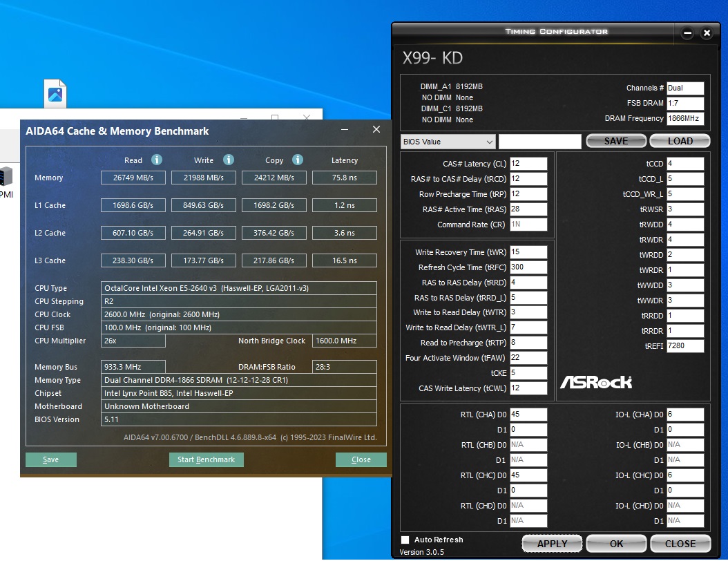The image size is (728, 561).
Task: Click the IO-L (CHA) D0 field
Action: pos(685,415)
